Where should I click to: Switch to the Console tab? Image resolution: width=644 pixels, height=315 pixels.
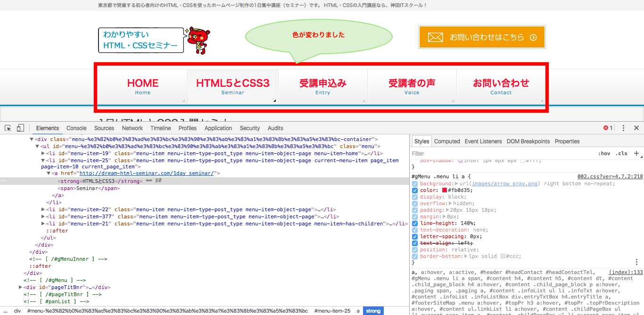[x=76, y=128]
